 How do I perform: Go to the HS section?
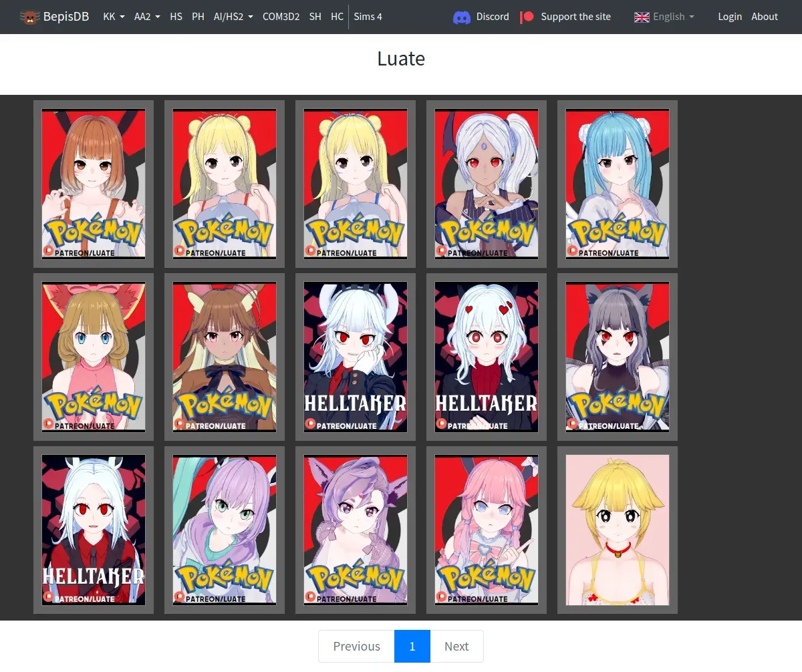tap(176, 17)
